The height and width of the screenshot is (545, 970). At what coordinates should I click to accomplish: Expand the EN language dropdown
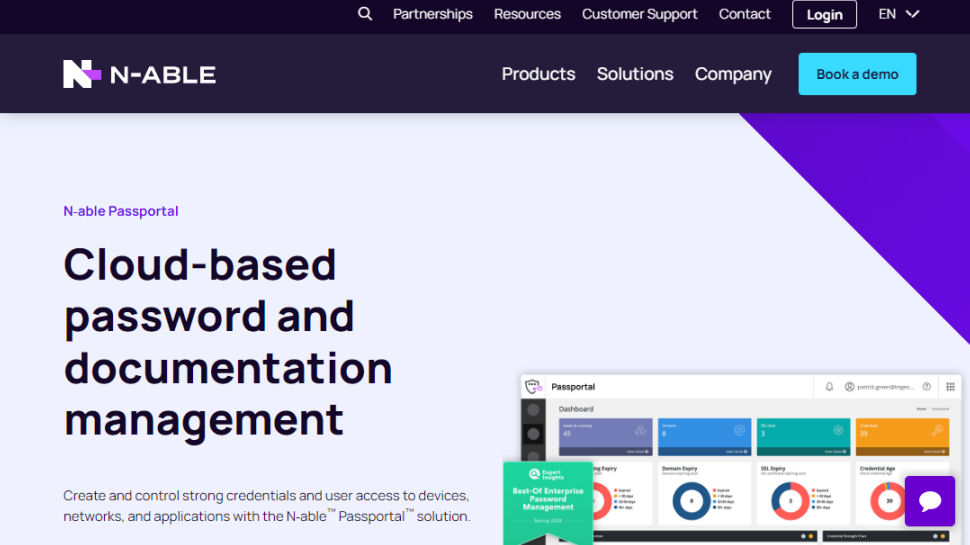[x=899, y=14]
